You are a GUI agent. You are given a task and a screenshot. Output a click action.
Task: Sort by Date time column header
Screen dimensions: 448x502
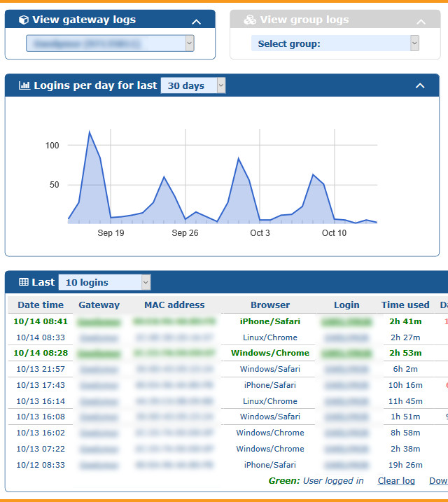(x=41, y=305)
